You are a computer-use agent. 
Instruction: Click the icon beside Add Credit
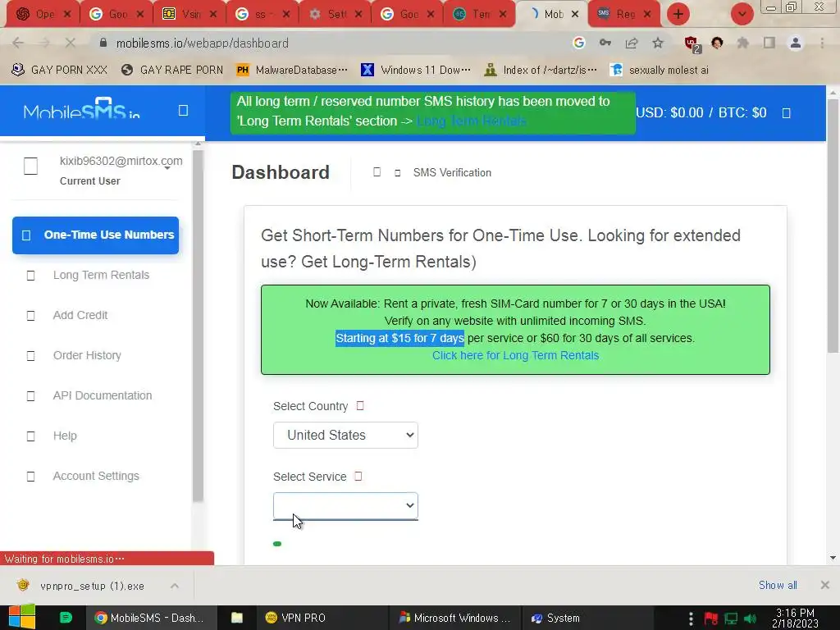click(30, 316)
